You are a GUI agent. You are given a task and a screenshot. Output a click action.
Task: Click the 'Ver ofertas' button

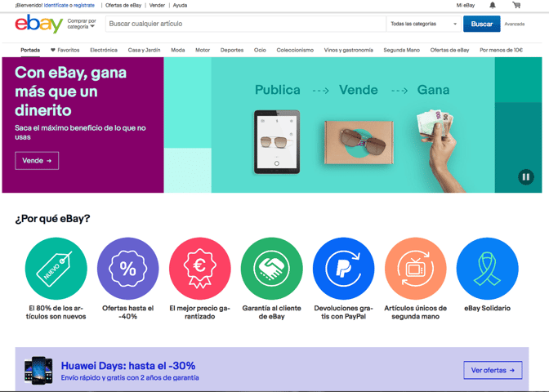pos(493,370)
